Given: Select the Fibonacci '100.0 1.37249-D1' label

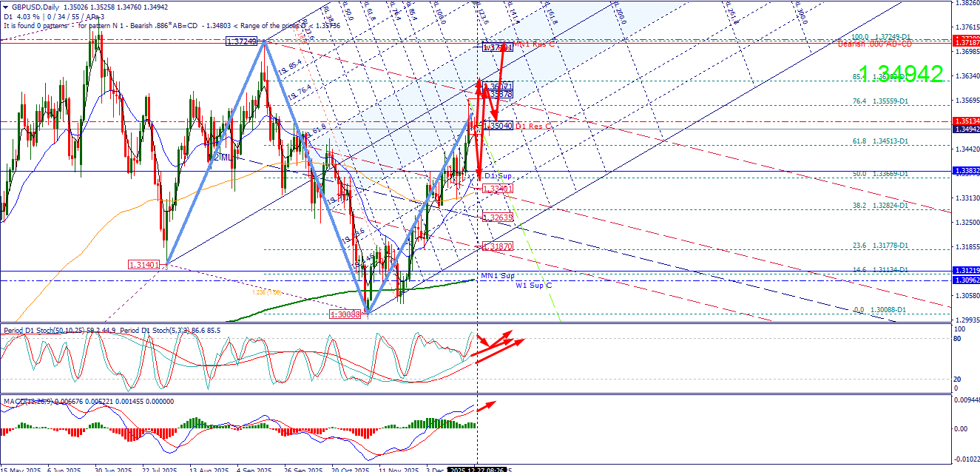Looking at the screenshot, I should (x=879, y=36).
